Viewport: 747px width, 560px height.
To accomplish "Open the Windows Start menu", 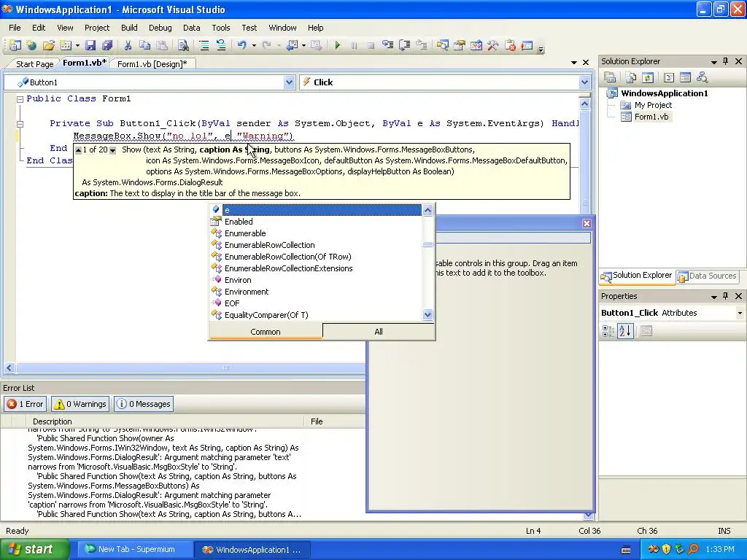I will click(x=34, y=549).
